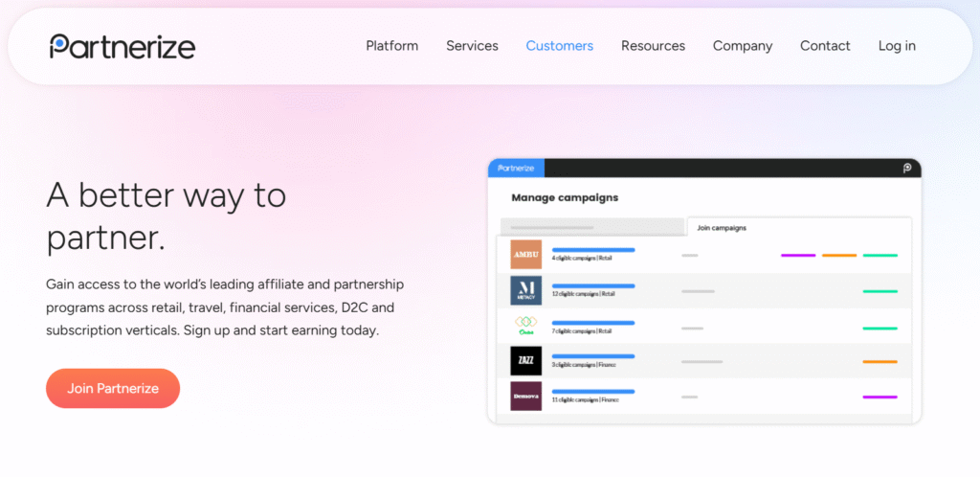Switch to the Join campaigns tab
Image resolution: width=980 pixels, height=477 pixels.
tap(723, 228)
